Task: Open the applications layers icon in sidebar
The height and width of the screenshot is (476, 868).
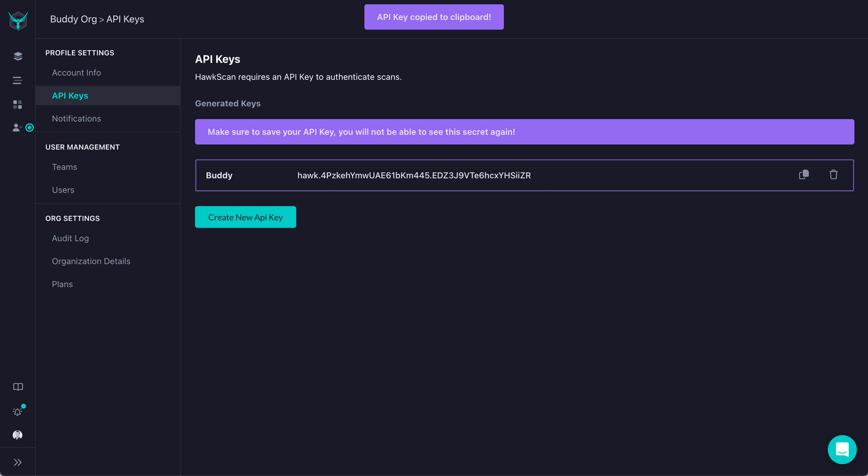Action: [x=18, y=56]
